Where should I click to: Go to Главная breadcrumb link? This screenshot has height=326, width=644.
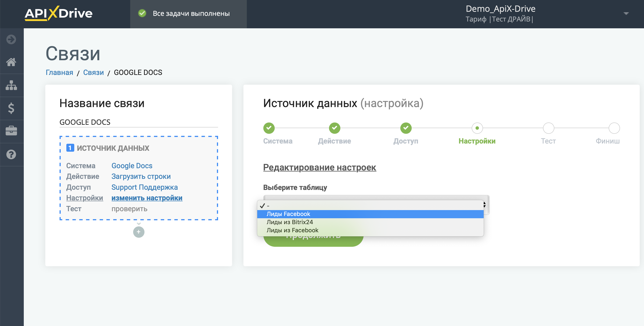(59, 72)
